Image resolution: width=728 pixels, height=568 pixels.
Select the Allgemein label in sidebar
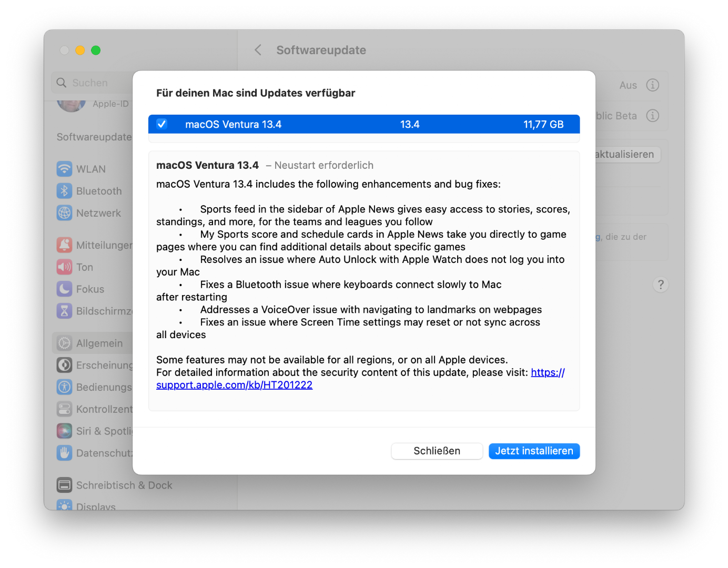coord(99,344)
